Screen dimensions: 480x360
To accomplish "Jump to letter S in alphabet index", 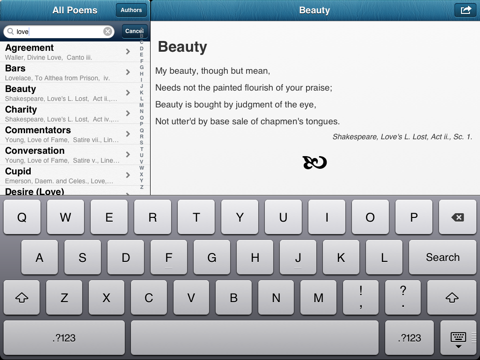I will coord(142,143).
